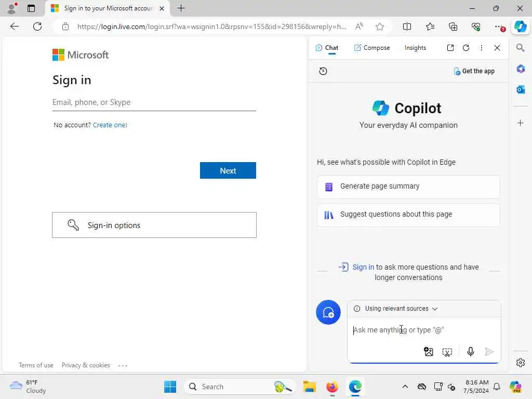Click Suggest questions about this page
Screen dimensions: 532x399
pyautogui.click(x=408, y=215)
